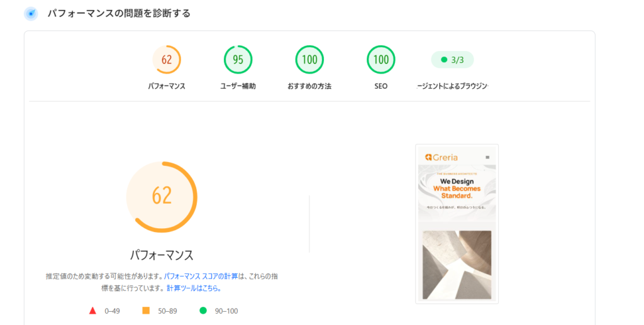Screen dimensions: 644x325
Task: Click the Greria logo in preview
Action: [x=441, y=157]
